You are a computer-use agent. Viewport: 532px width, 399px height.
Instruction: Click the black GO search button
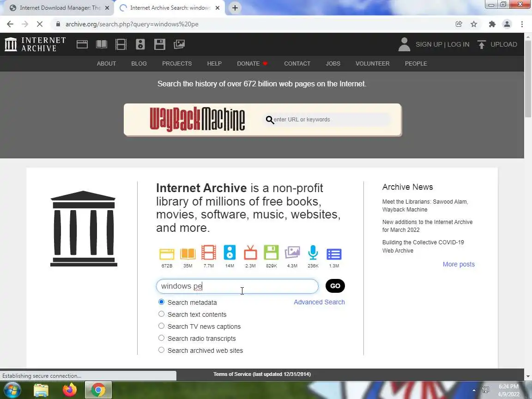(x=335, y=286)
